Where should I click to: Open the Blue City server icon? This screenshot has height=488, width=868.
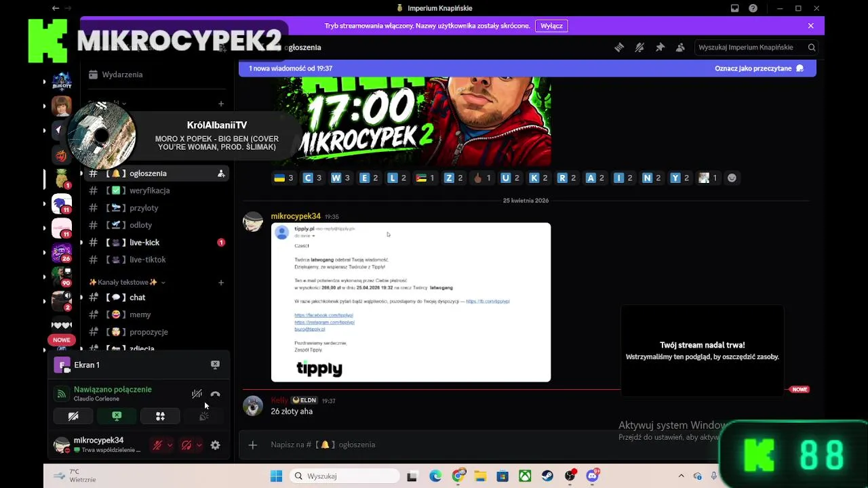click(62, 82)
